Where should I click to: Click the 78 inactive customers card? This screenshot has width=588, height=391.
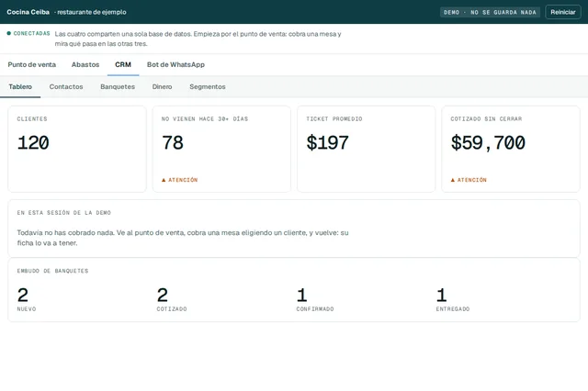point(221,149)
